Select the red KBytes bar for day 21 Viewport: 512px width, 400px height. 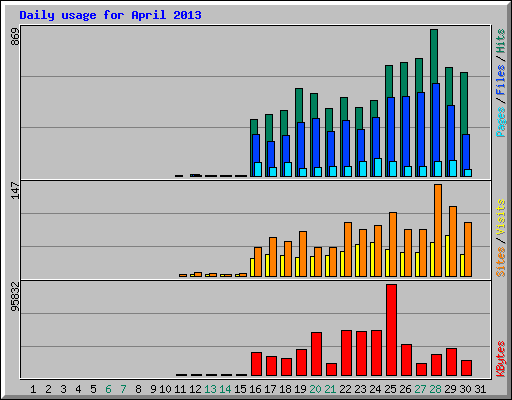click(x=331, y=370)
